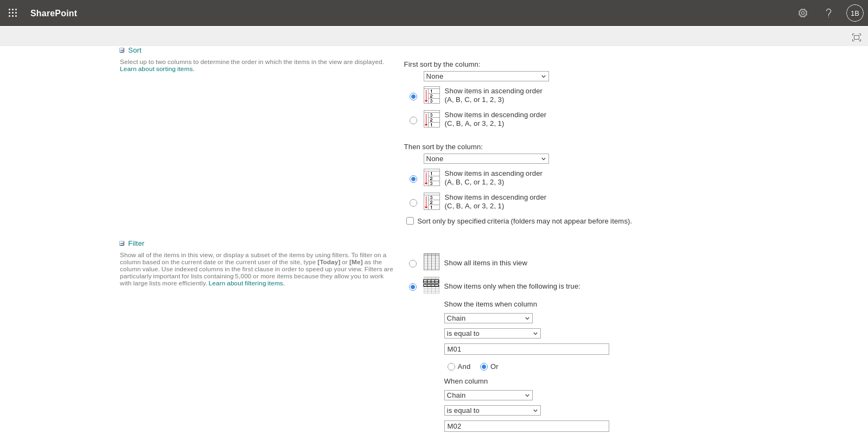Select show items only when true option
Screen dimensions: 868x440
point(413,287)
